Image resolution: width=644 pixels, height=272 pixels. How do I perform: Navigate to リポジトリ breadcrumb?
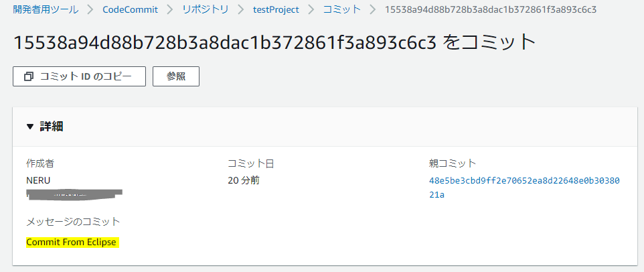206,10
